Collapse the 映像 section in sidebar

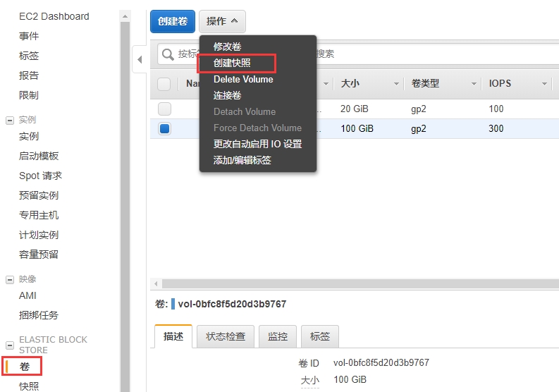click(10, 279)
